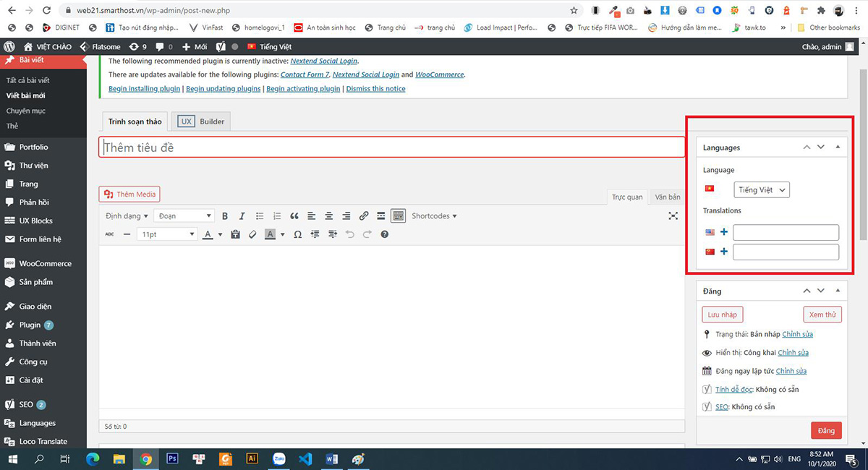Open Photoshop from the Windows taskbar
868x470 pixels.
(172, 458)
